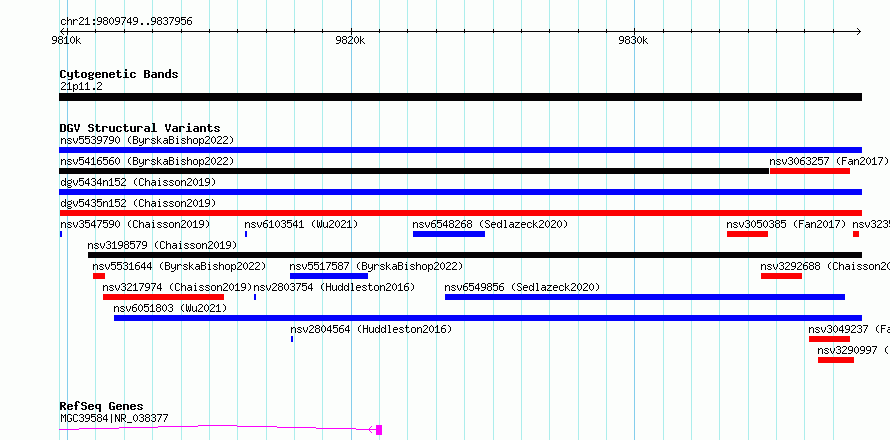This screenshot has width=890, height=440.
Task: Click the nsv5539790 blue variant bar
Action: pos(460,150)
